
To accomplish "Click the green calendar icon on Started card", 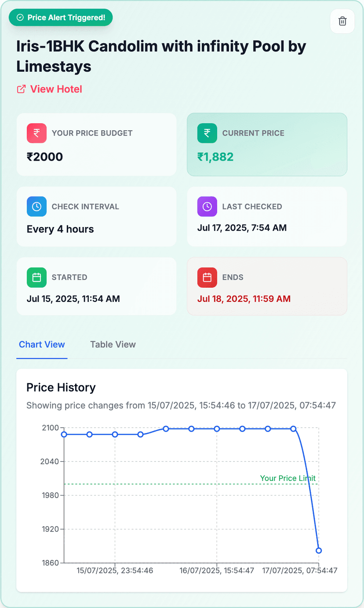I will click(x=36, y=277).
